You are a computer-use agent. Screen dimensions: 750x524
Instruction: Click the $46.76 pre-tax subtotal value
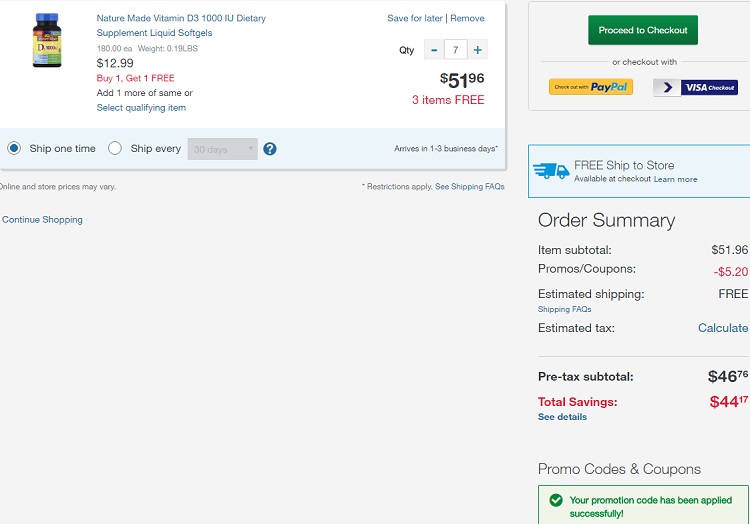pyautogui.click(x=728, y=376)
